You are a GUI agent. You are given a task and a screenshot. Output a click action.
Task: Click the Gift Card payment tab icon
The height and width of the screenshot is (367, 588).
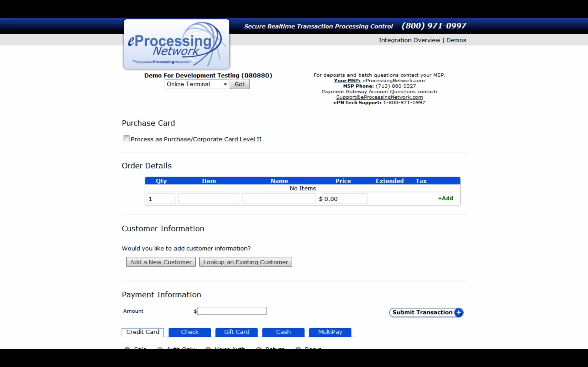(236, 331)
